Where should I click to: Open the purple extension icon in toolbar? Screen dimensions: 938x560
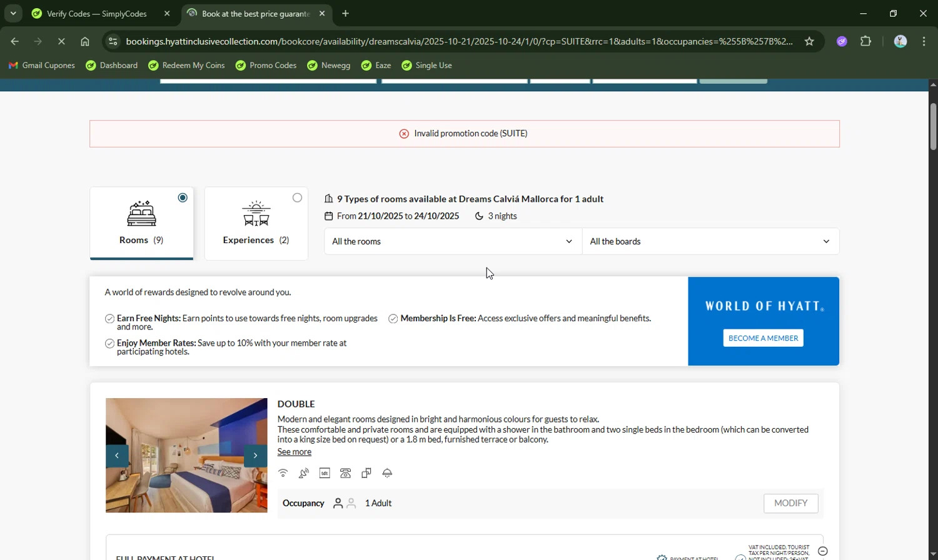(842, 41)
